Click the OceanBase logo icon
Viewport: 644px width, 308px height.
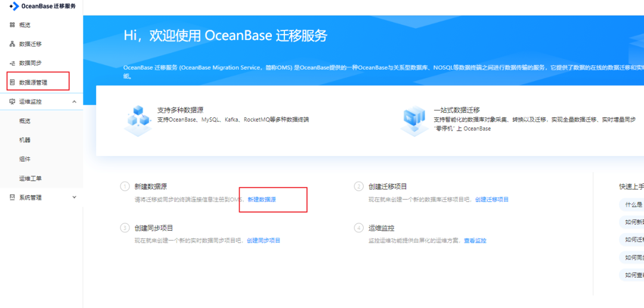click(14, 6)
